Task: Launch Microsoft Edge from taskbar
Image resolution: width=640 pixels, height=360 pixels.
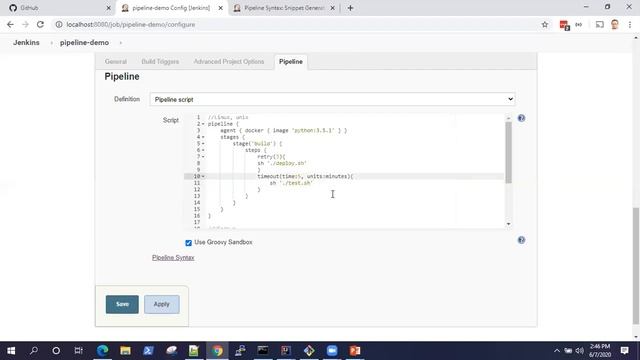Action: pyautogui.click(x=102, y=351)
